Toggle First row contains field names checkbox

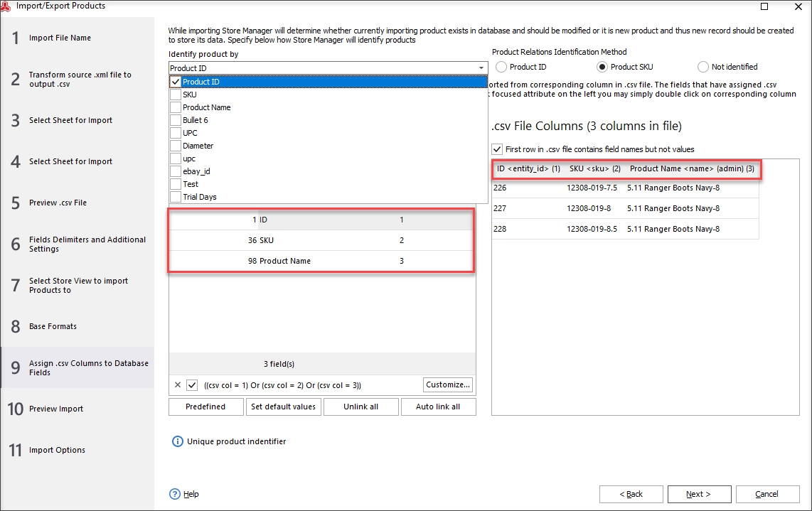(497, 149)
